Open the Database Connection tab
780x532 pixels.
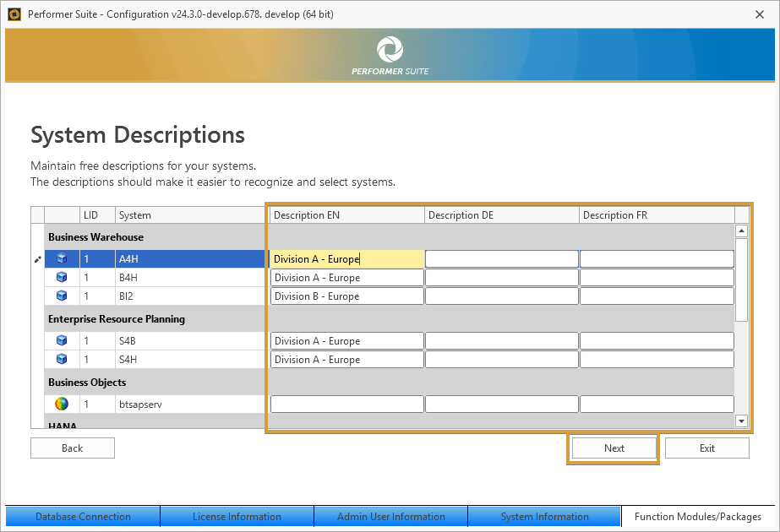coord(83,517)
